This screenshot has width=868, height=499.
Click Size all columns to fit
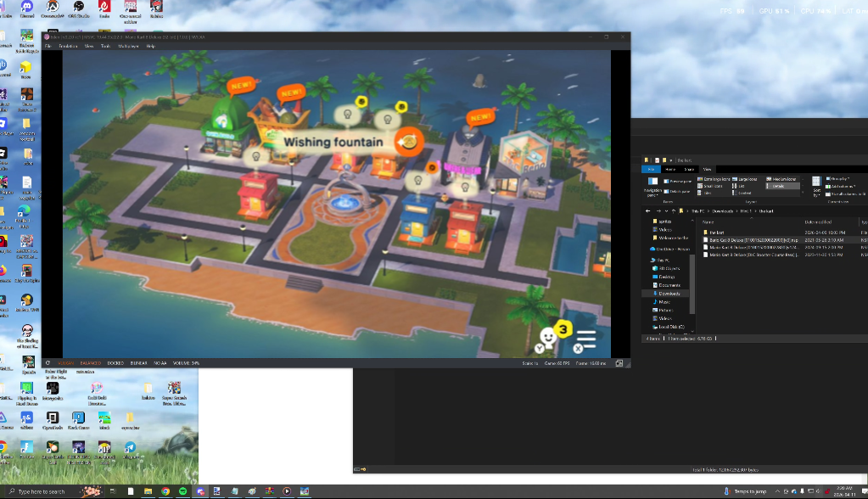pyautogui.click(x=846, y=193)
